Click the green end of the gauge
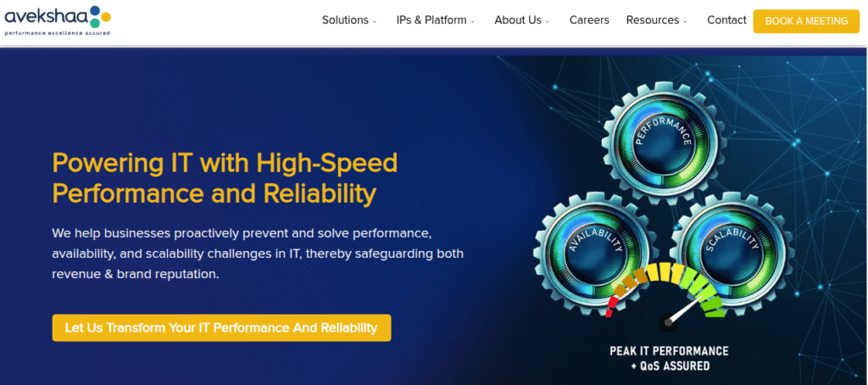This screenshot has width=868, height=385. pyautogui.click(x=714, y=304)
